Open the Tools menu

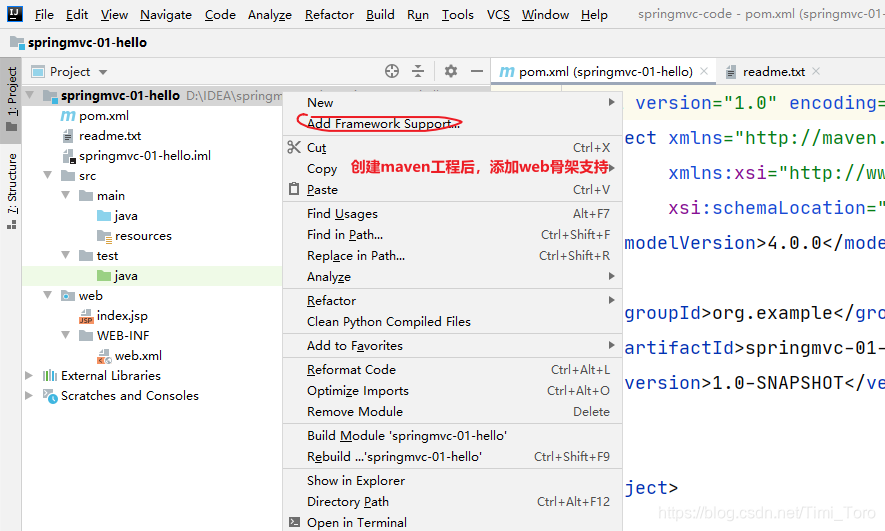(x=457, y=15)
